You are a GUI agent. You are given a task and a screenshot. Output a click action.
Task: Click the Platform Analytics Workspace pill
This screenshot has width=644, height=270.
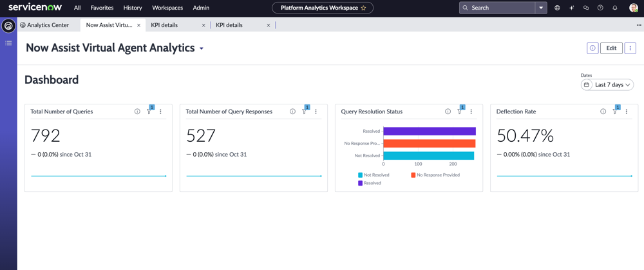click(323, 8)
